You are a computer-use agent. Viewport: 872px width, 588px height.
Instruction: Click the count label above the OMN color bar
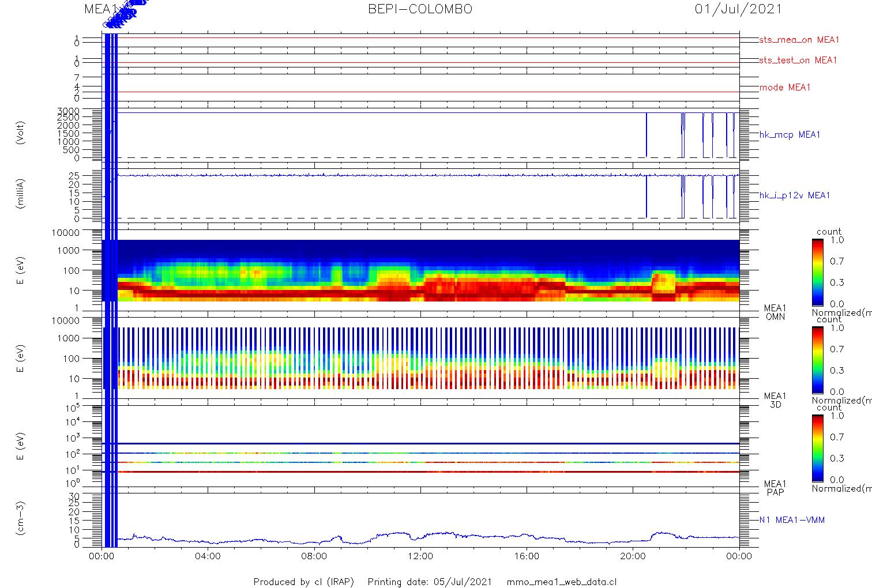click(829, 232)
